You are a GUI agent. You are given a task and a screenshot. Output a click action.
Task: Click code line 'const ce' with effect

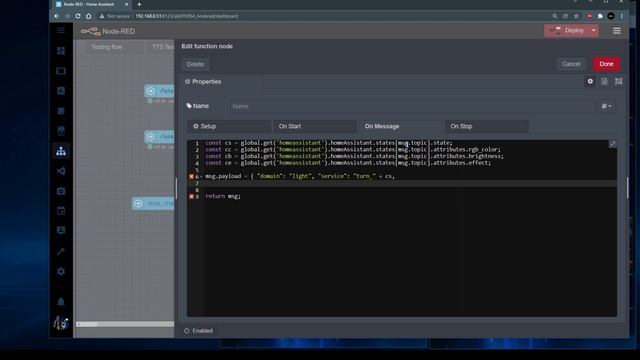pyautogui.click(x=348, y=162)
